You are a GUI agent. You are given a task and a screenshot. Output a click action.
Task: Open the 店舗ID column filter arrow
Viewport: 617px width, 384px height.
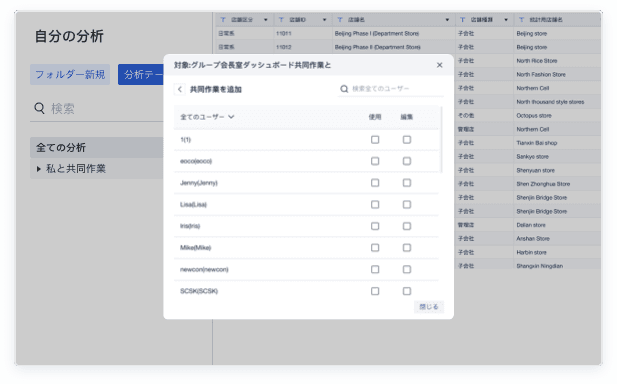click(325, 20)
